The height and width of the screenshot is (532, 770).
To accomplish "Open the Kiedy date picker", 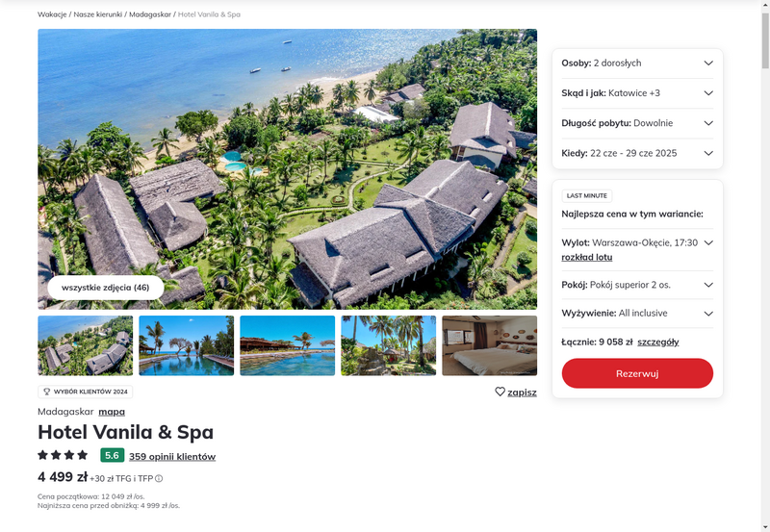I will 637,153.
